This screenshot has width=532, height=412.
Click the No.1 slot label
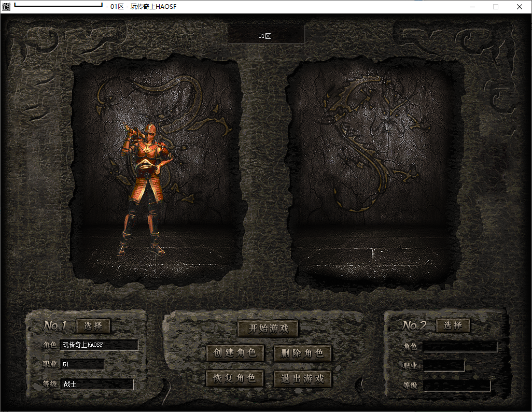click(54, 325)
